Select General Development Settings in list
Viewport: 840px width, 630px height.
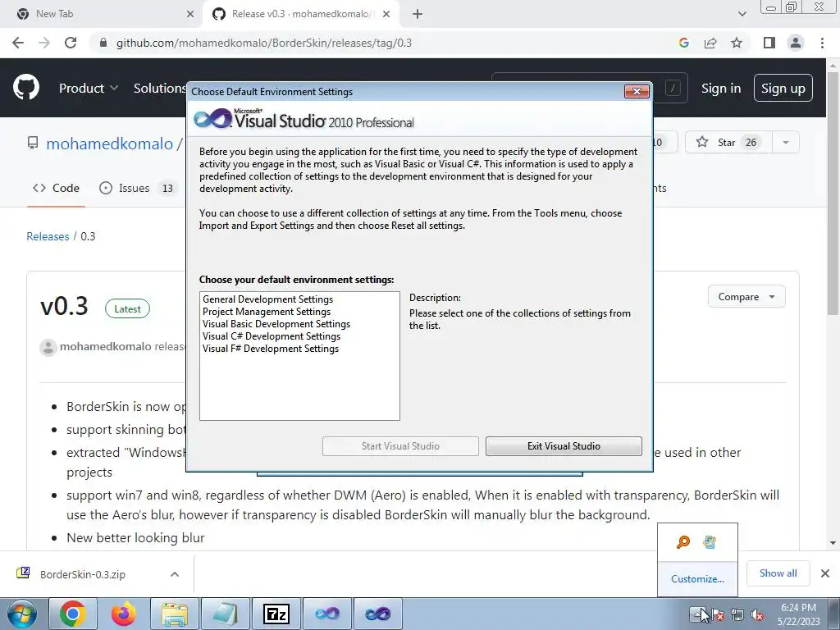[267, 299]
